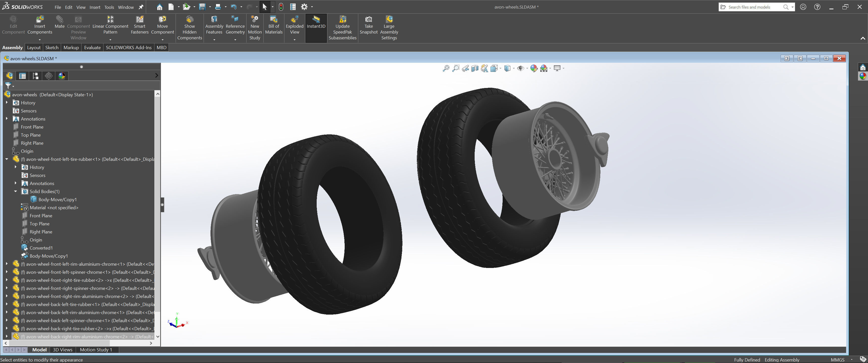The height and width of the screenshot is (363, 868).
Task: Switch to SOLIDWORKS Add-Ins tab
Action: 129,47
